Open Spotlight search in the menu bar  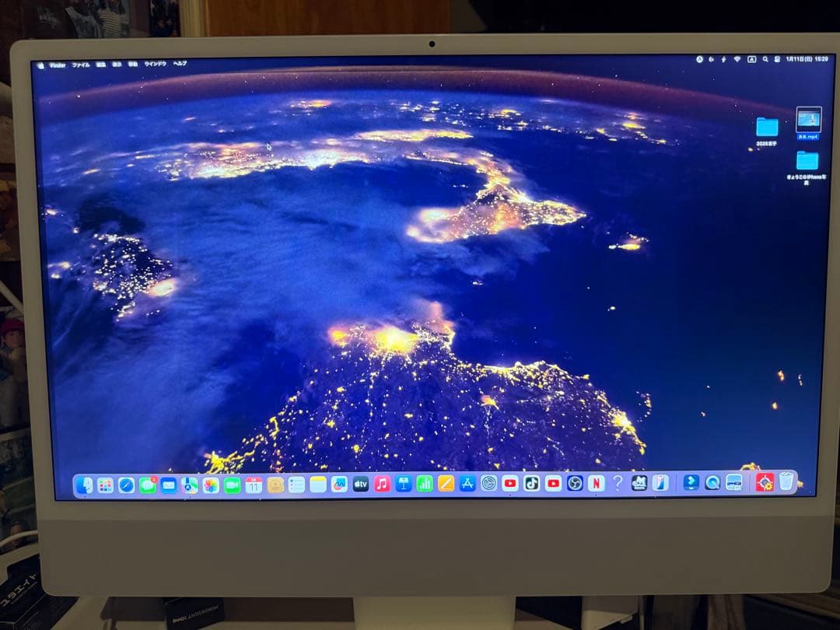point(765,58)
